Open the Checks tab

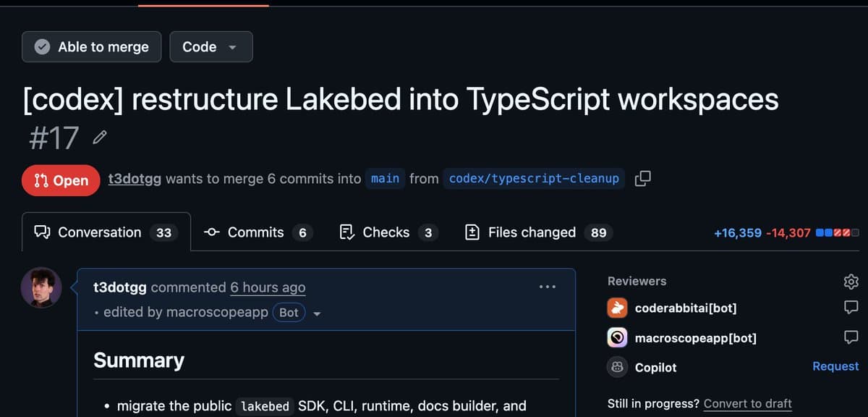388,232
